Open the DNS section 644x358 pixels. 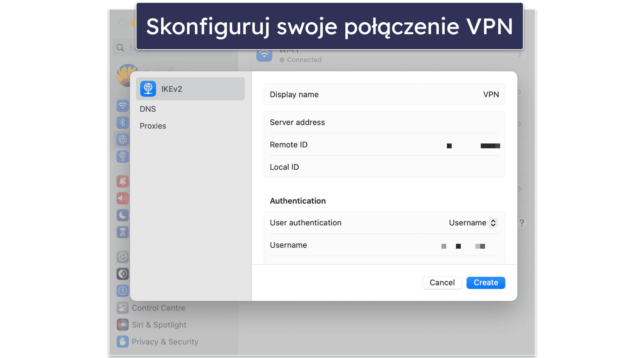[148, 109]
